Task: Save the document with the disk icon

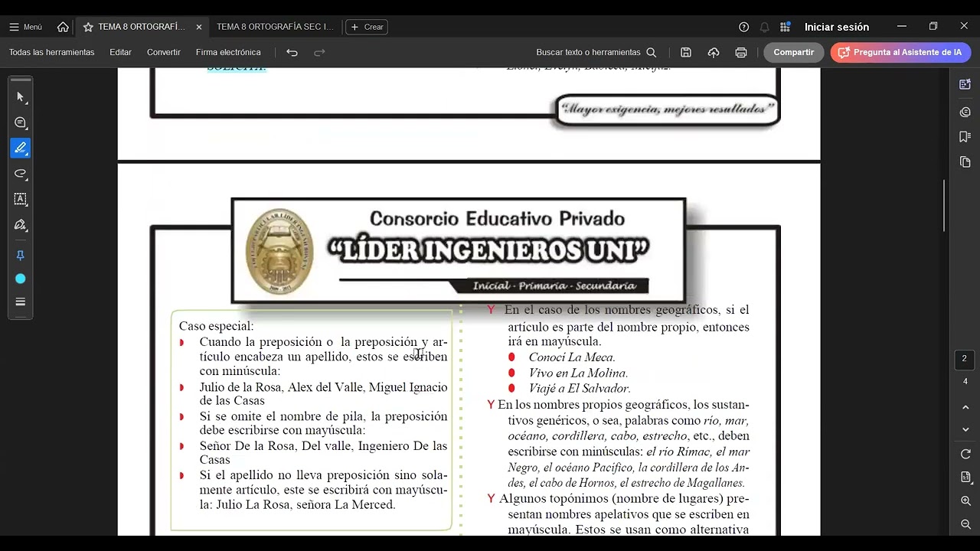Action: 686,52
